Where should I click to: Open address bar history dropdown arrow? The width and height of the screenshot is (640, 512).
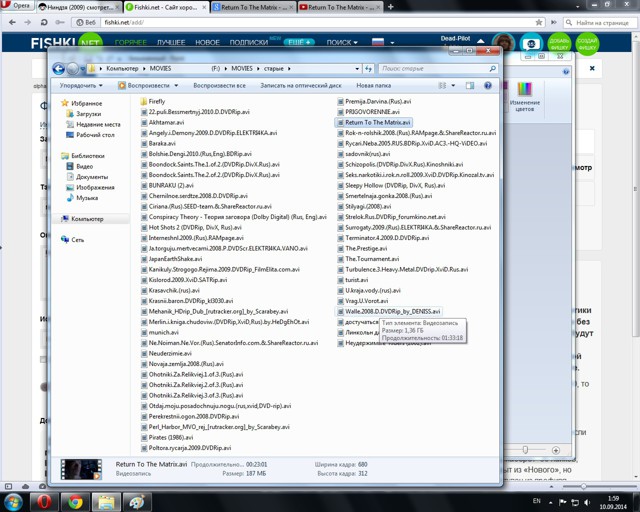(357, 69)
